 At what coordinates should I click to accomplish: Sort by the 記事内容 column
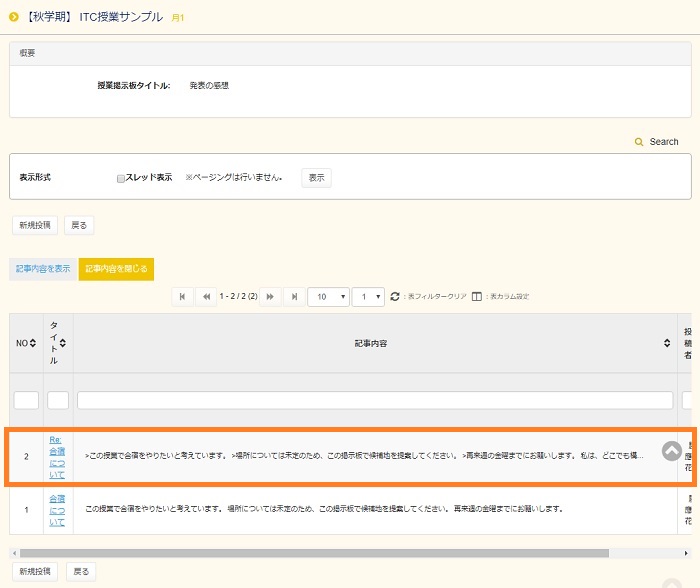[667, 343]
